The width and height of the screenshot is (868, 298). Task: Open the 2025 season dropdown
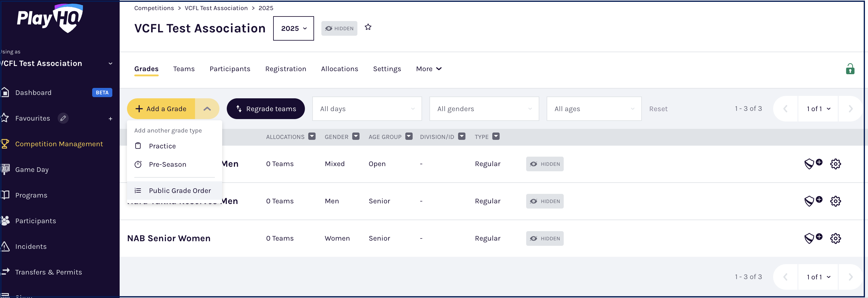tap(293, 29)
